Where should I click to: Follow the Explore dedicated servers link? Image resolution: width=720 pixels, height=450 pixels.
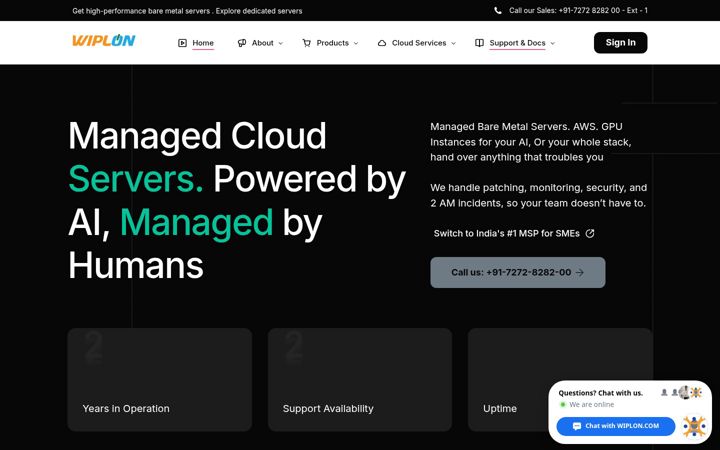pyautogui.click(x=259, y=11)
